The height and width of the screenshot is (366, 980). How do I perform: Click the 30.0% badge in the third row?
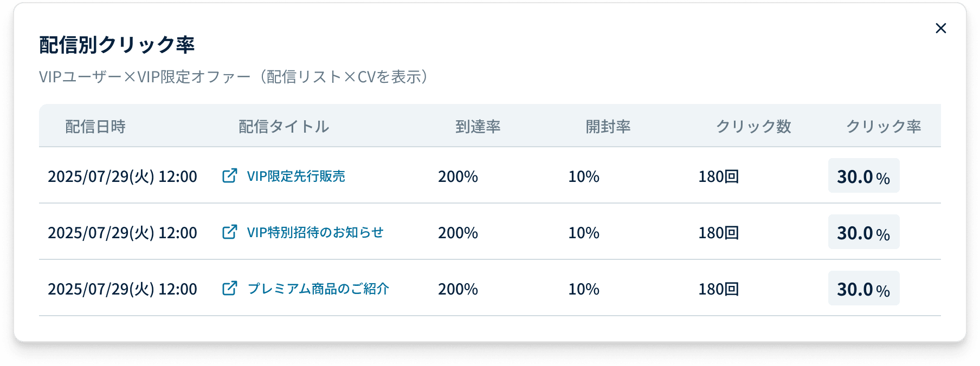pyautogui.click(x=863, y=288)
